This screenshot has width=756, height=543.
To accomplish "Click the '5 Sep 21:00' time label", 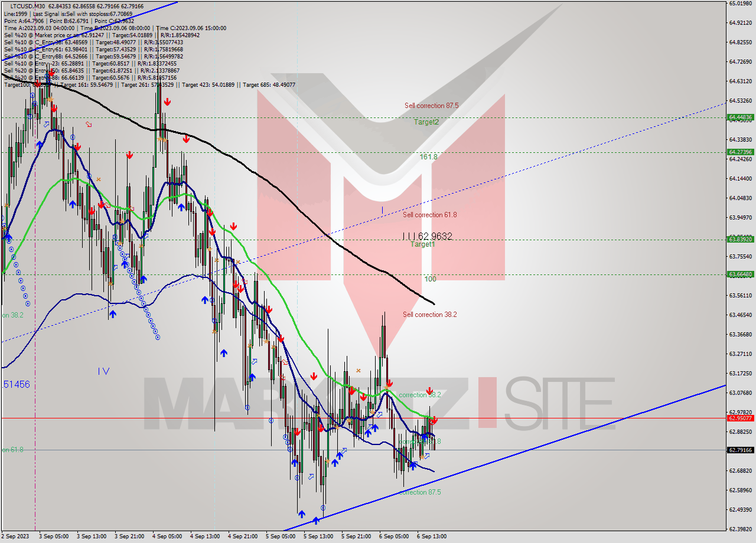I will (x=356, y=537).
